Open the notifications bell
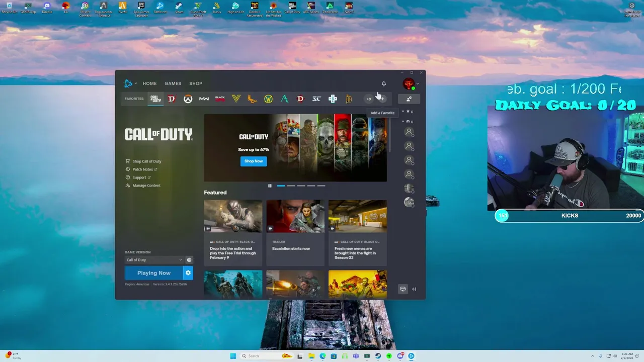 point(384,83)
